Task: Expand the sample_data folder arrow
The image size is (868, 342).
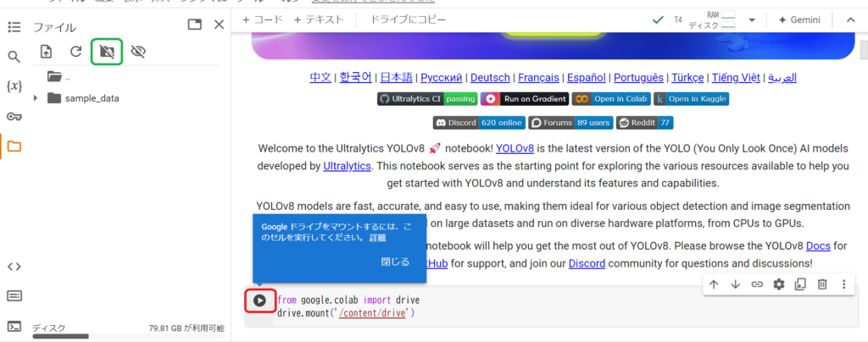Action: pos(36,98)
